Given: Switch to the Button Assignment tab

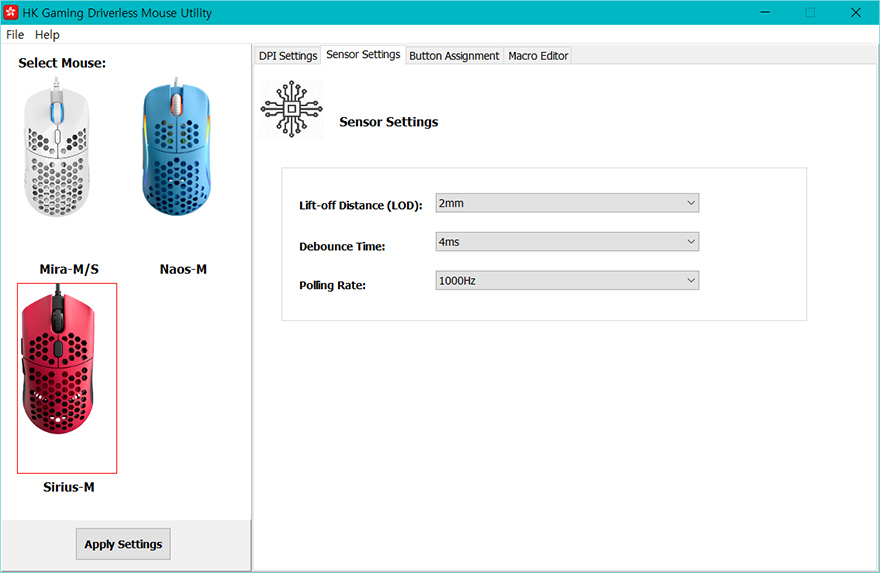Looking at the screenshot, I should tap(454, 56).
